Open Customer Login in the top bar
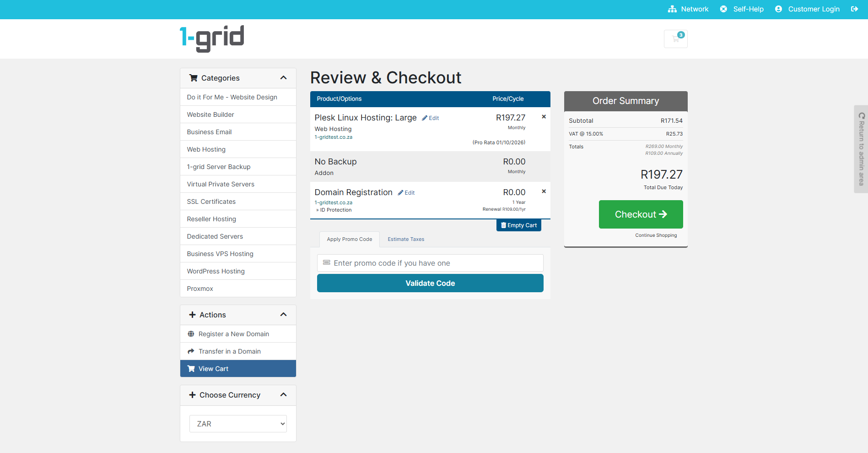 [807, 9]
